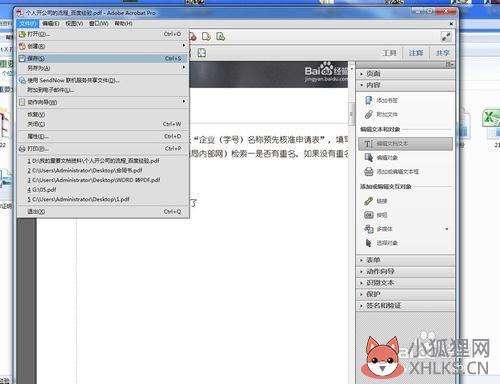Click the 按钮 OK button tool
The width and height of the screenshot is (500, 384).
pos(368,215)
